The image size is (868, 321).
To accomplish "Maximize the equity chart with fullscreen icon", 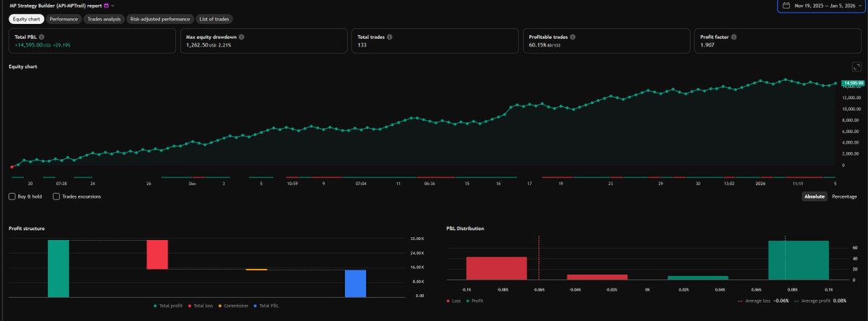I will point(856,67).
